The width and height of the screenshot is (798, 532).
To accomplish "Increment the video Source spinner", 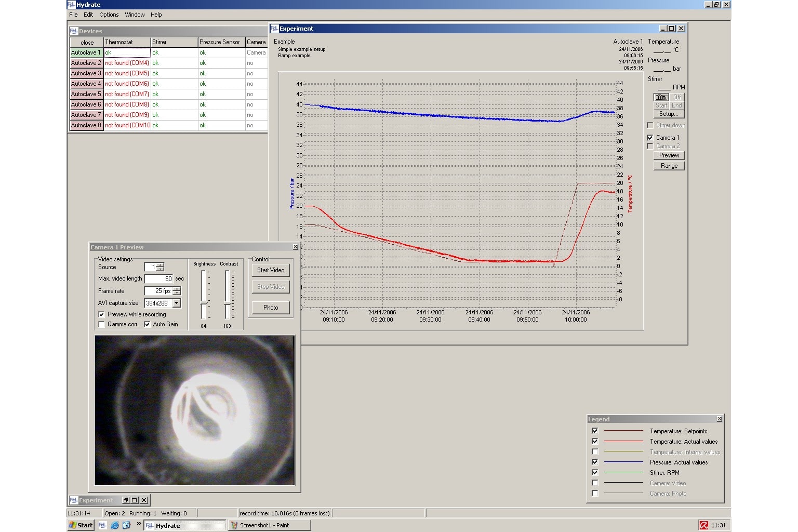I will (161, 265).
